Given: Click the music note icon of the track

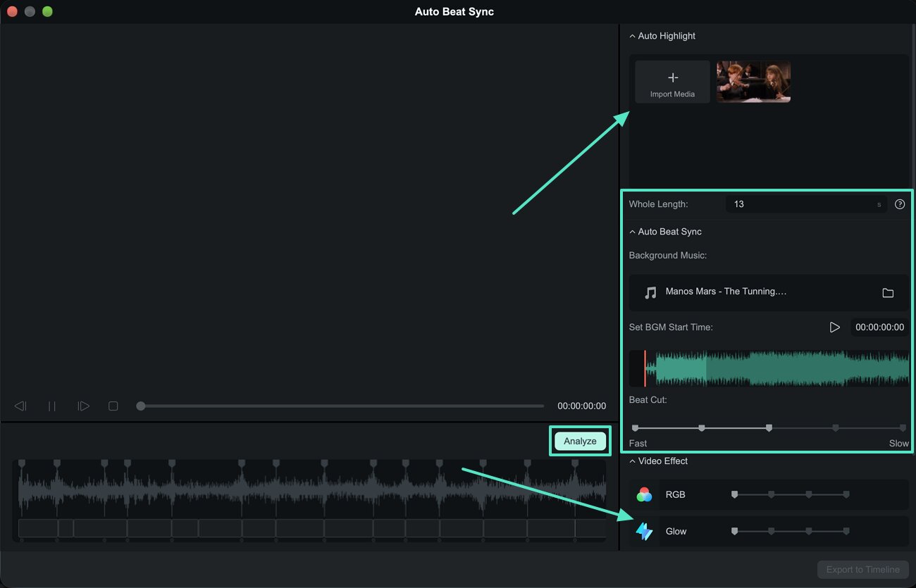Looking at the screenshot, I should (x=650, y=292).
